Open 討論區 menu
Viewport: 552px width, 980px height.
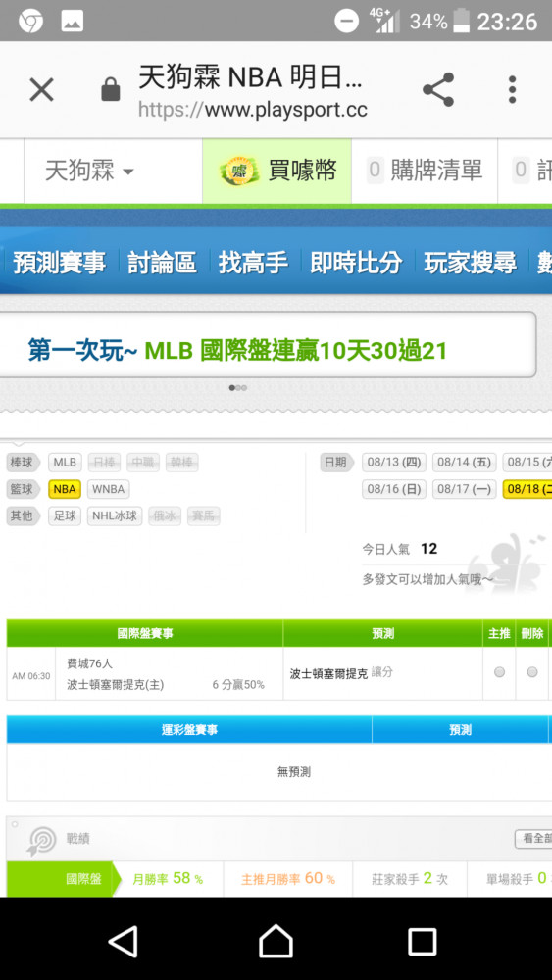click(162, 263)
